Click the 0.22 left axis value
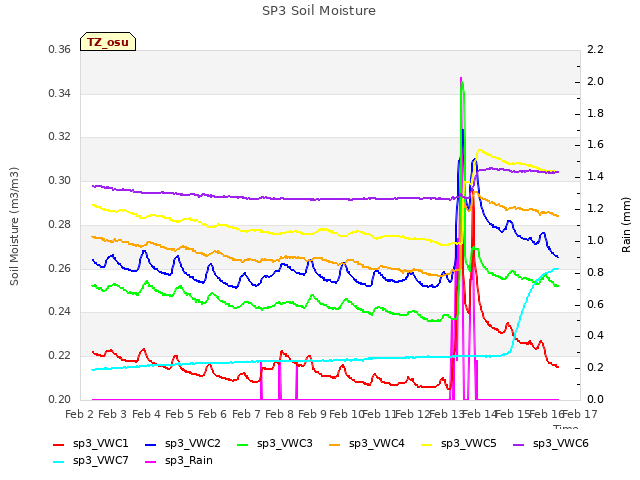640x480 pixels. pyautogui.click(x=60, y=356)
